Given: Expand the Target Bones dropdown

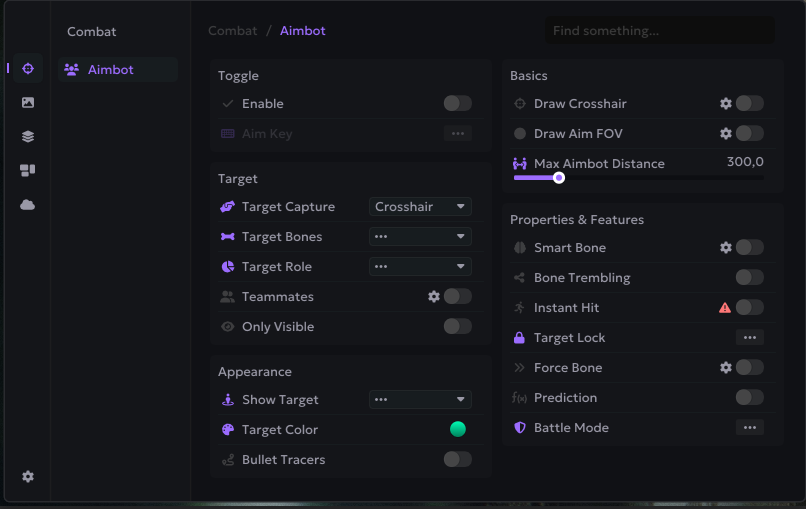Looking at the screenshot, I should (x=420, y=237).
